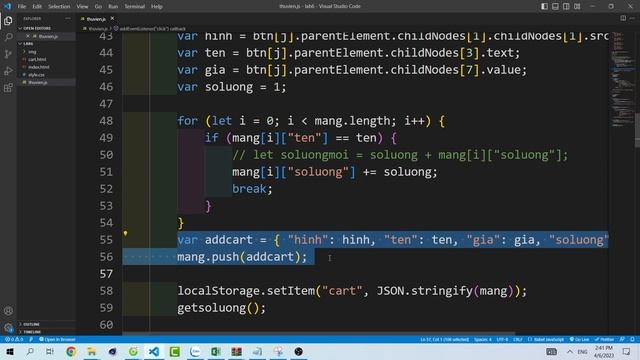Open the File menu
Viewport: 640px width, 360px height.
tap(22, 7)
